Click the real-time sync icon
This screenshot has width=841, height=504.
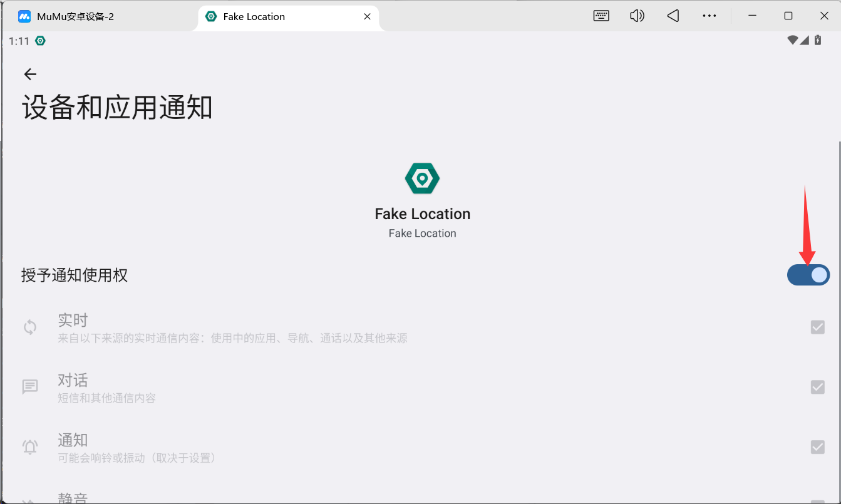coord(30,327)
